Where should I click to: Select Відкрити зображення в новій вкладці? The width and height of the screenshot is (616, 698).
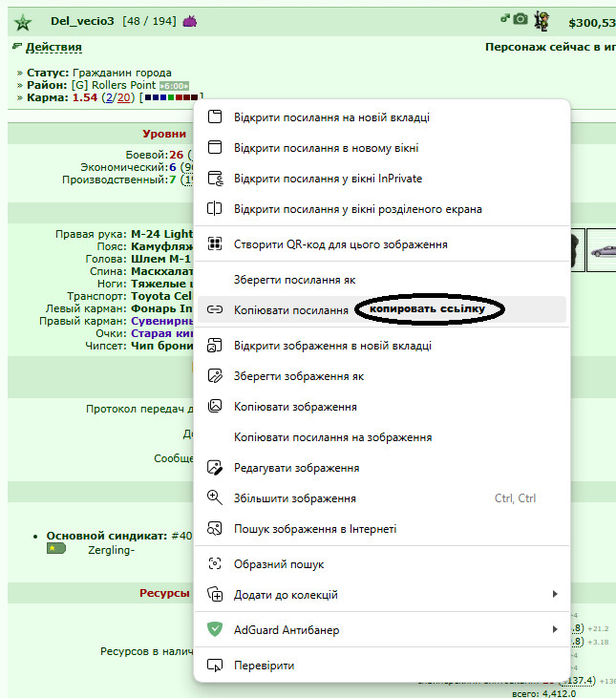[382, 346]
